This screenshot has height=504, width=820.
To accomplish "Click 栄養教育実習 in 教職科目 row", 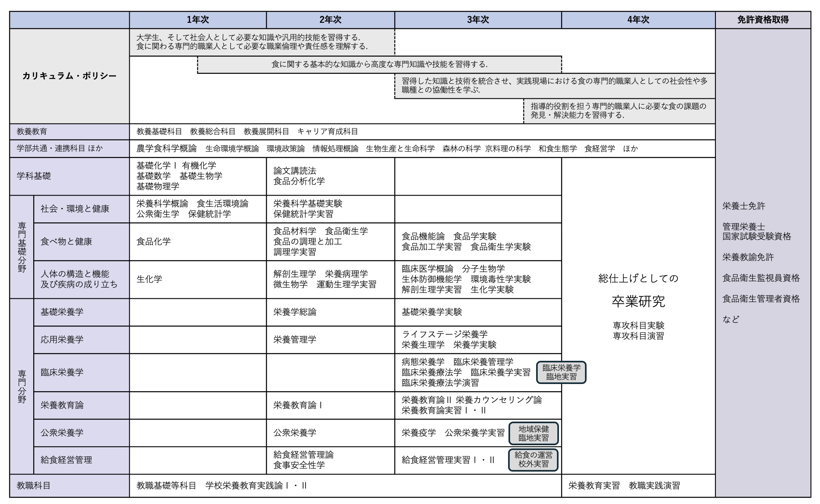I will click(594, 486).
